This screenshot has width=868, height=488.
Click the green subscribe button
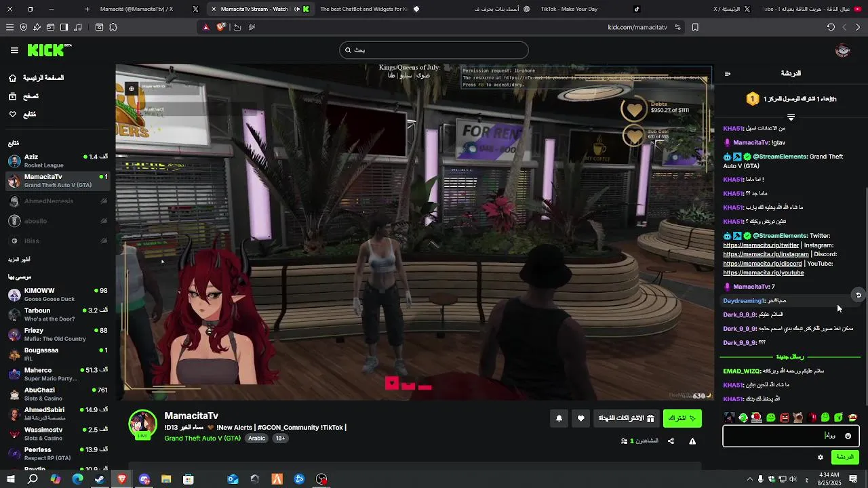pos(682,418)
